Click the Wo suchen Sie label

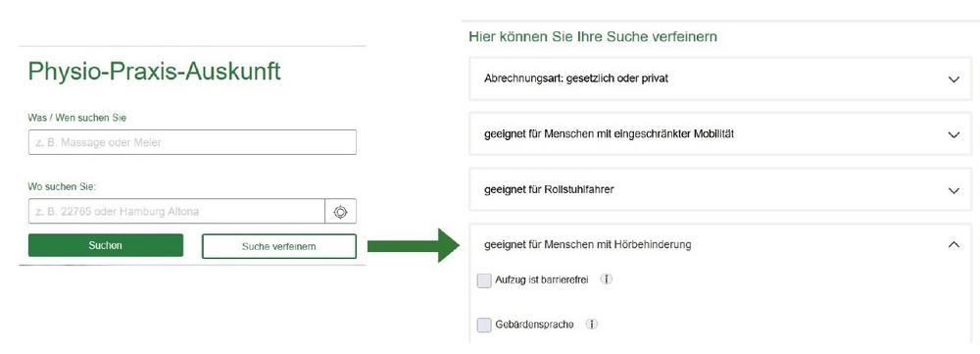coord(63,186)
